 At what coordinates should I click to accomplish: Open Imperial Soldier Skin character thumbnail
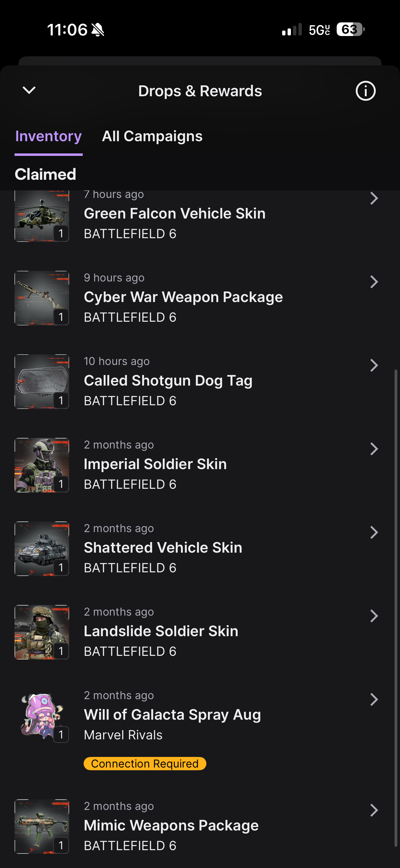[42, 465]
